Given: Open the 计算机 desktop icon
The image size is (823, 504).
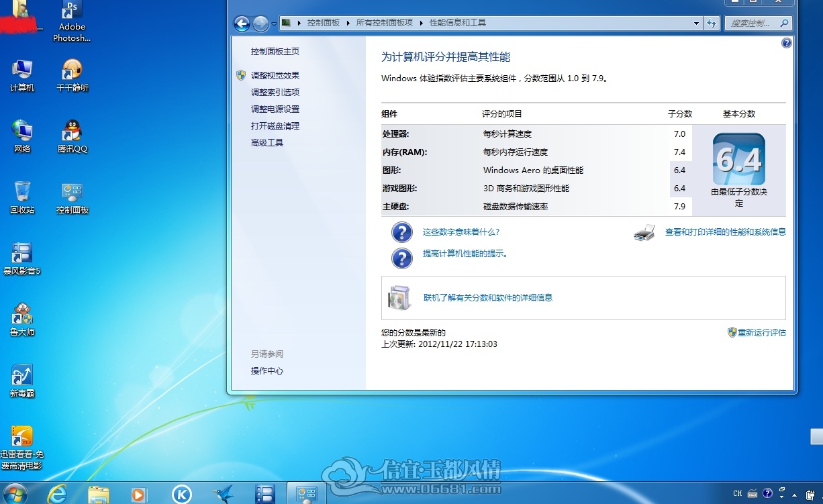Looking at the screenshot, I should 22,75.
